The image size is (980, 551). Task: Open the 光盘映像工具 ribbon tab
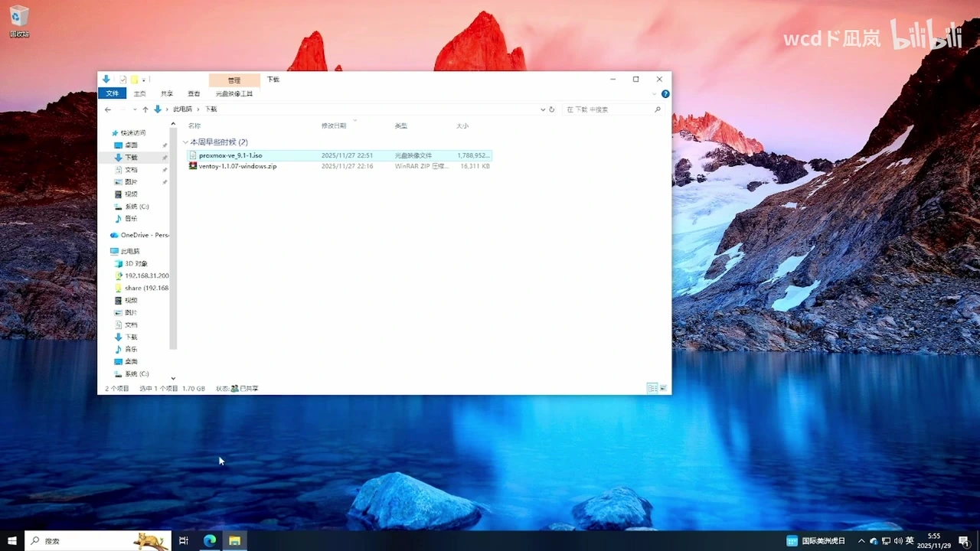click(234, 93)
